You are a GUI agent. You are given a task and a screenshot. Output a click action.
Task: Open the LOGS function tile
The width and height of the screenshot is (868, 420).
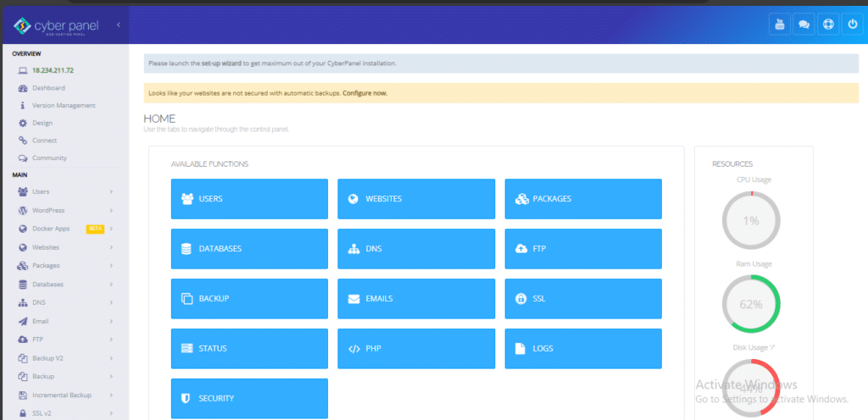(583, 349)
